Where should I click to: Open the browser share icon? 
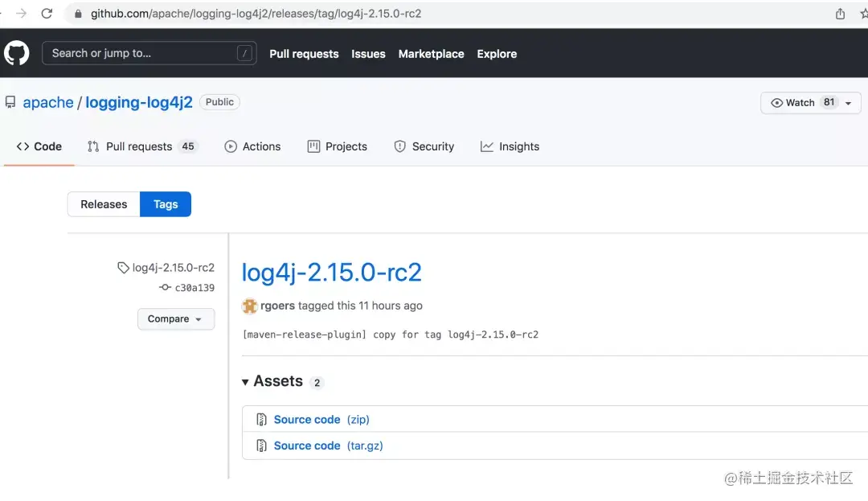coord(840,14)
